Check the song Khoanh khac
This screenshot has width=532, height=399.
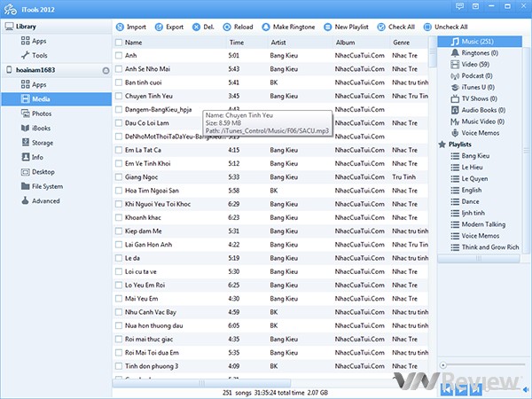click(x=119, y=217)
